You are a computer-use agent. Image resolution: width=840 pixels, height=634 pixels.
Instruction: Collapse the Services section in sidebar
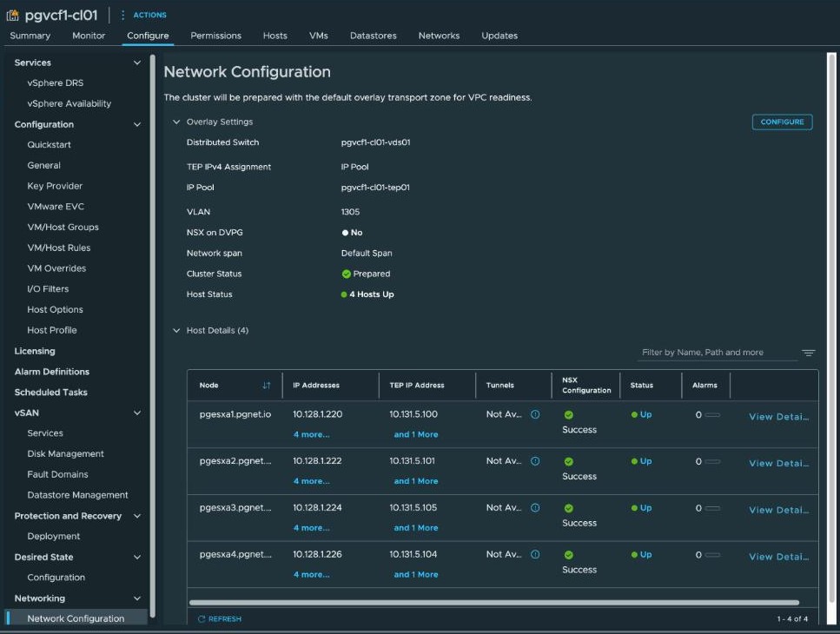tap(137, 63)
